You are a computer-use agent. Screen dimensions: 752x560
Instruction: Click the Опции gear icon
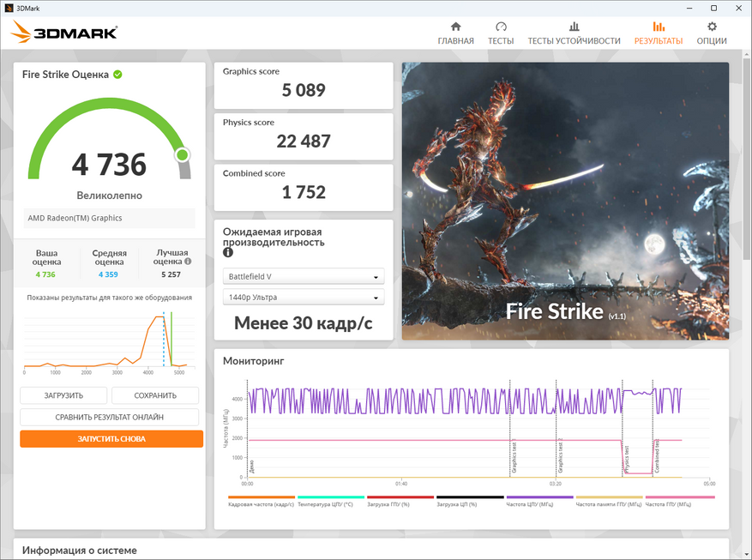click(711, 27)
